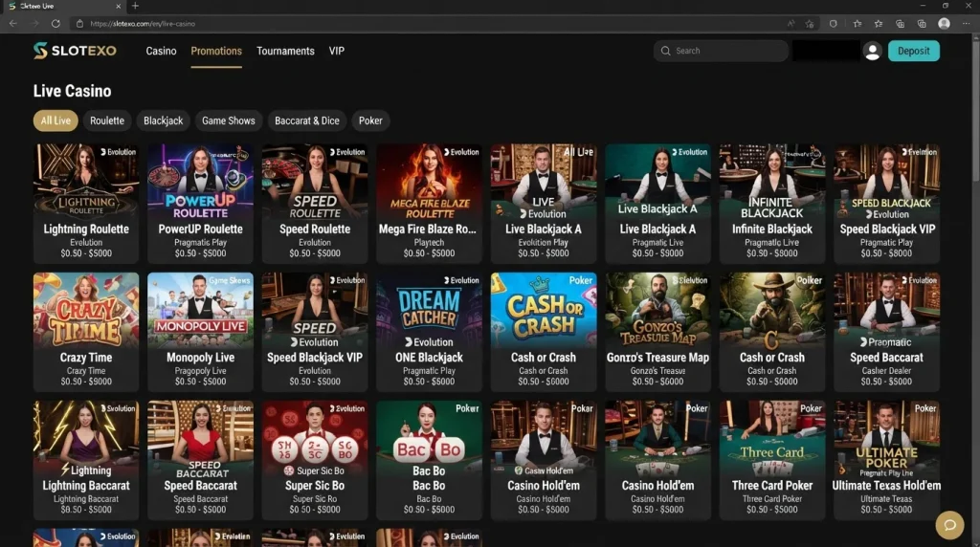This screenshot has width=980, height=547.
Task: Open the blue Cash or Crash tile
Action: (x=544, y=332)
